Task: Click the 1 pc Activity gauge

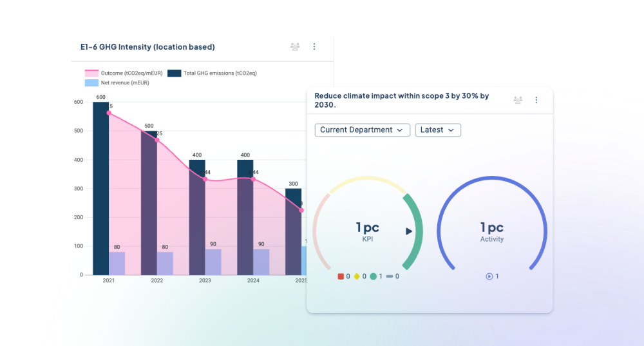Action: pos(492,231)
